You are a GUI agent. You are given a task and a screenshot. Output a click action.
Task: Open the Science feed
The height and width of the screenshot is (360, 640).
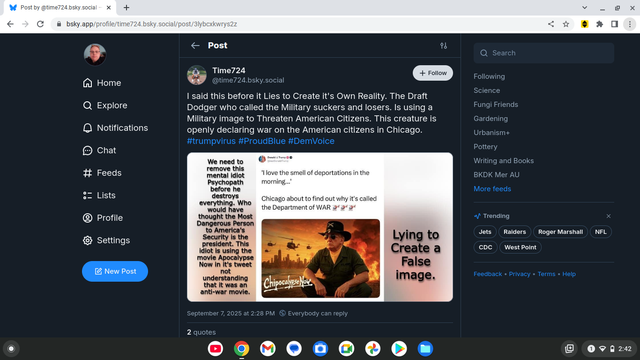click(x=487, y=90)
